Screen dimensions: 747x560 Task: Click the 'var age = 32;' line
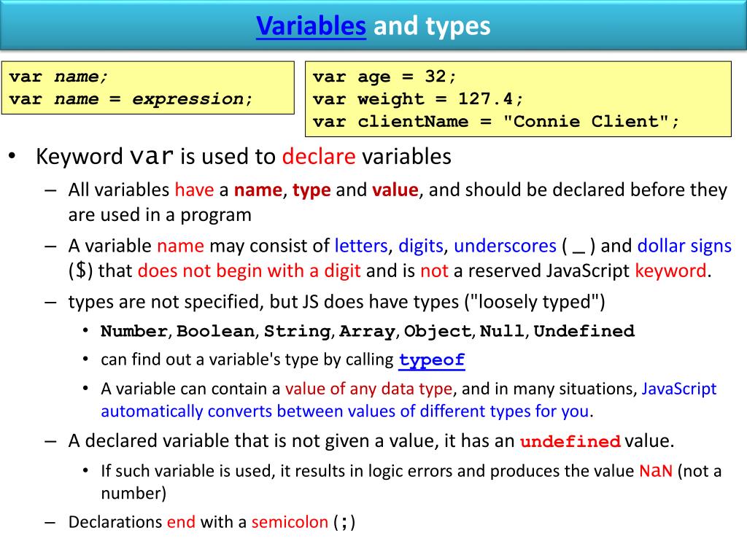(x=384, y=76)
